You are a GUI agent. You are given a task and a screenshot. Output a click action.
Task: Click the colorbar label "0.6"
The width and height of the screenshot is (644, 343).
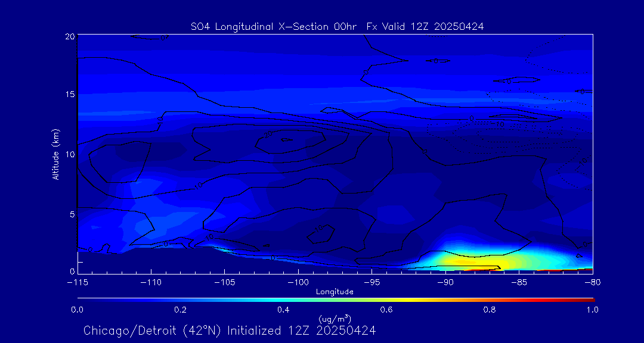386,310
